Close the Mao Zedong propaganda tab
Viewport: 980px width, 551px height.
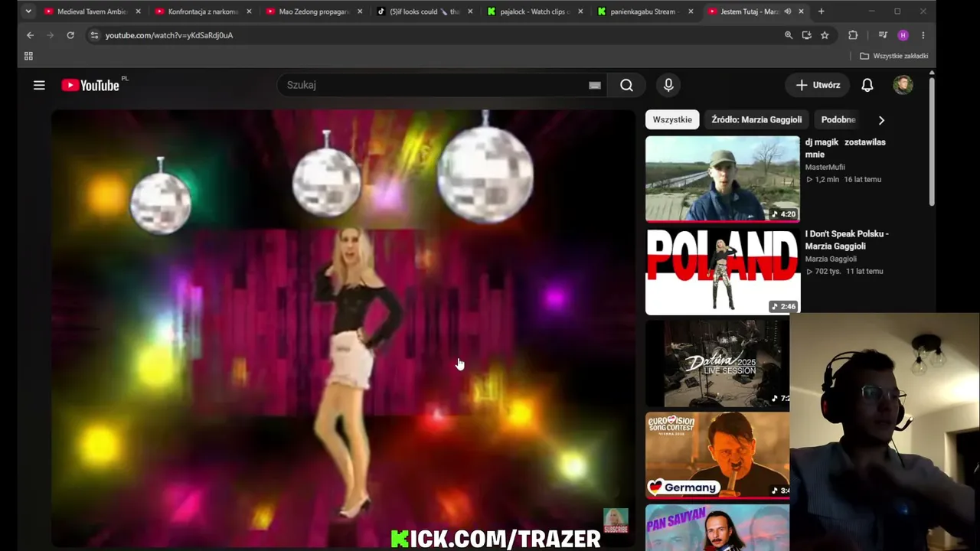click(359, 11)
